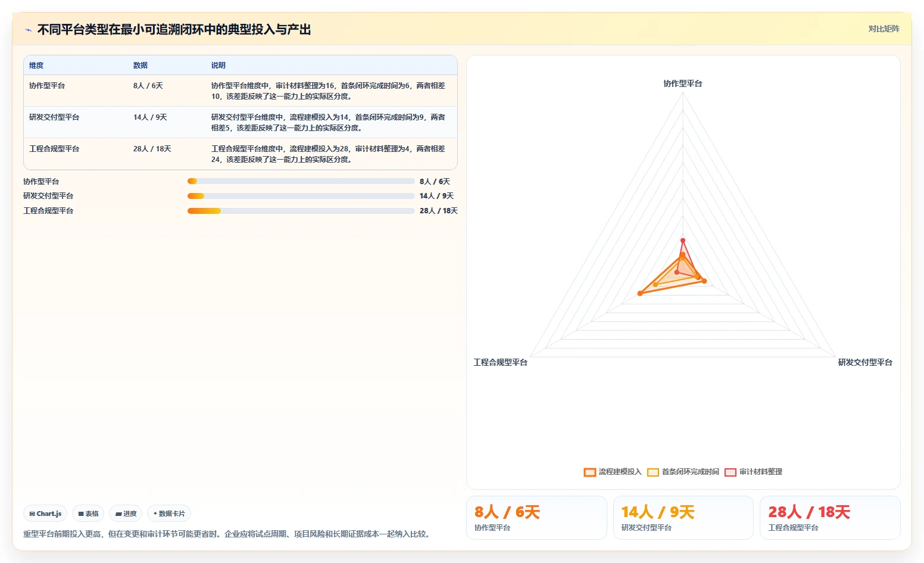Toggle the 流程建模投入 legend swatch
Screen dimensions: 924x563
[590, 472]
